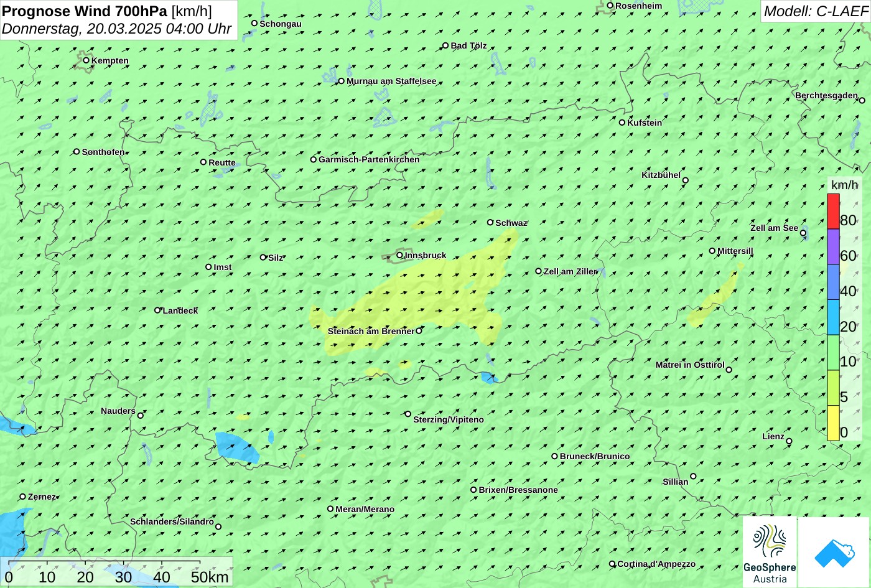Select the Schwaz city label
The image size is (871, 588).
[511, 223]
